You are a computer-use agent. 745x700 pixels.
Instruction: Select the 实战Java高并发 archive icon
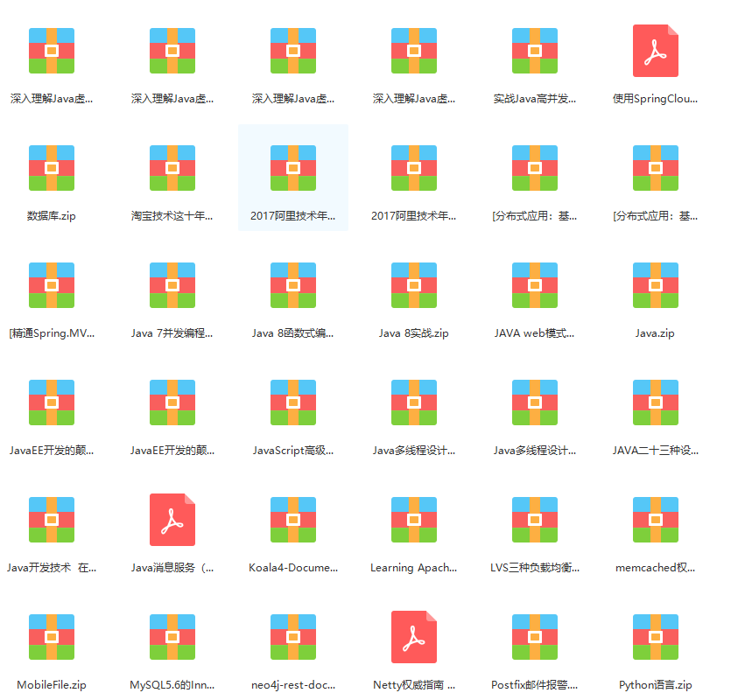pos(535,51)
